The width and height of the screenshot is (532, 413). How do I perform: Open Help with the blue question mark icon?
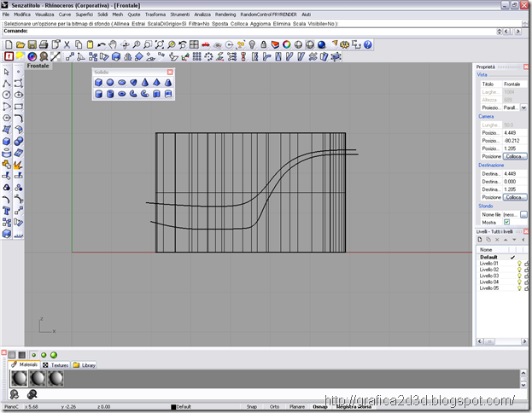click(x=368, y=44)
